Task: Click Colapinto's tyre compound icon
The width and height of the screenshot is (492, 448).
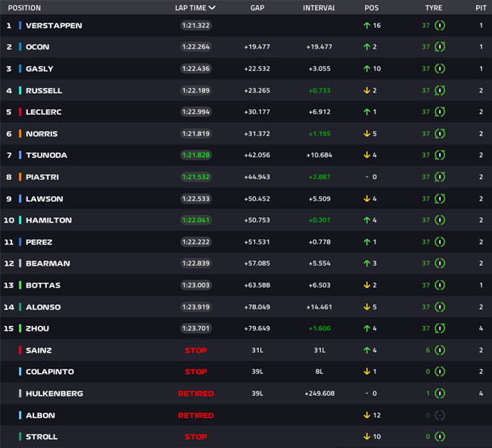Action: [440, 372]
